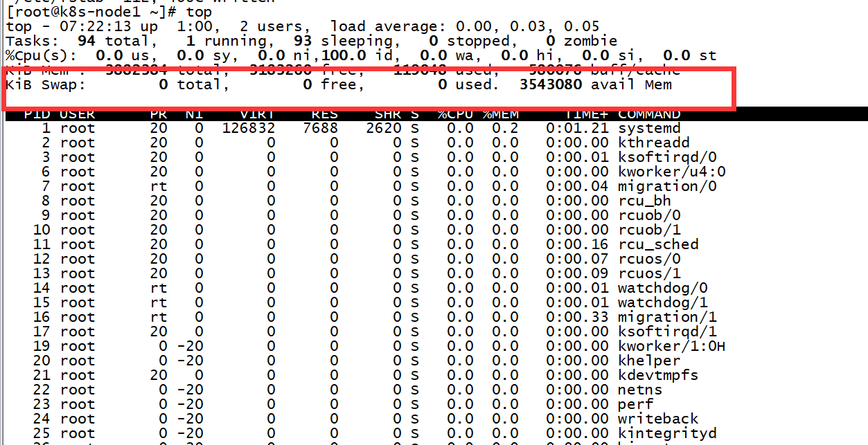
Task: Select the perf process name
Action: tap(636, 404)
